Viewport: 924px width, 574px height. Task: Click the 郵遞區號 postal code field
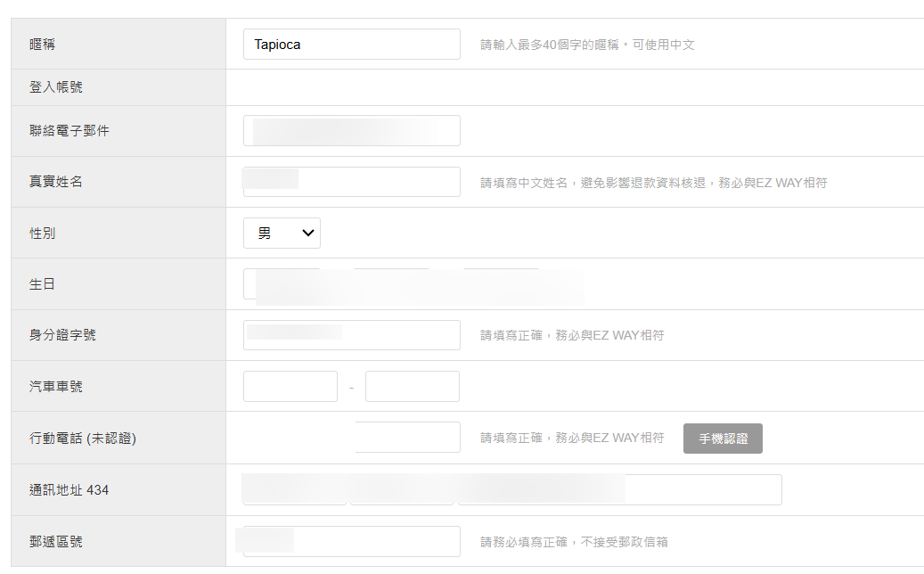(x=351, y=541)
